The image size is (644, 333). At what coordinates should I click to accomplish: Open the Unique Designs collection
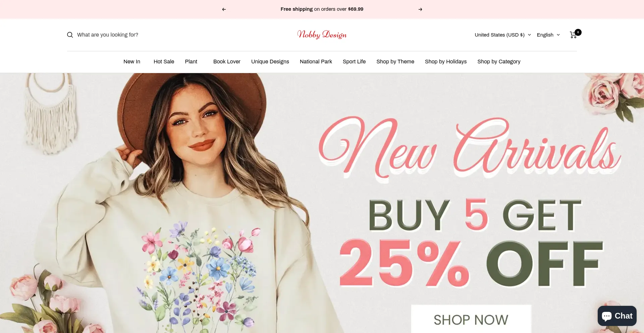270,62
